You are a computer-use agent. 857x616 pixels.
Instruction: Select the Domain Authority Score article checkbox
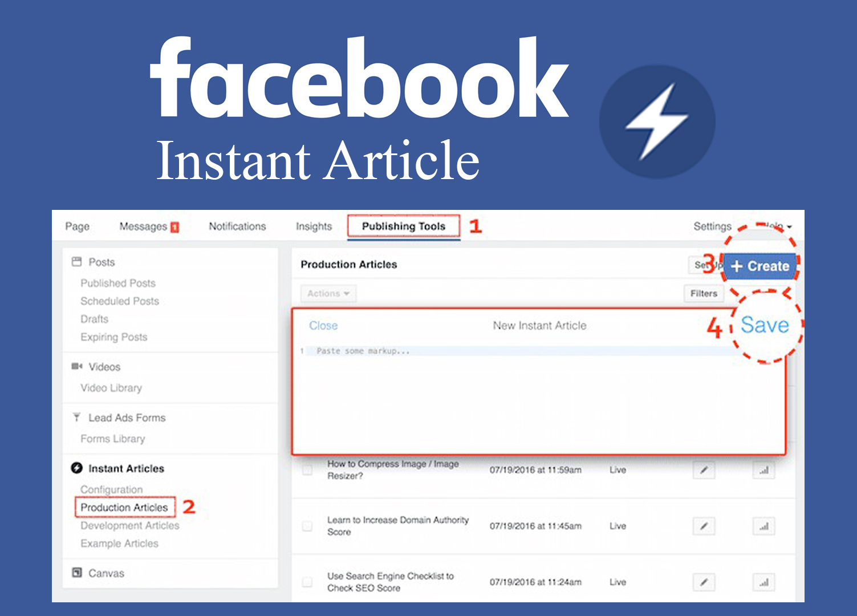tap(307, 526)
